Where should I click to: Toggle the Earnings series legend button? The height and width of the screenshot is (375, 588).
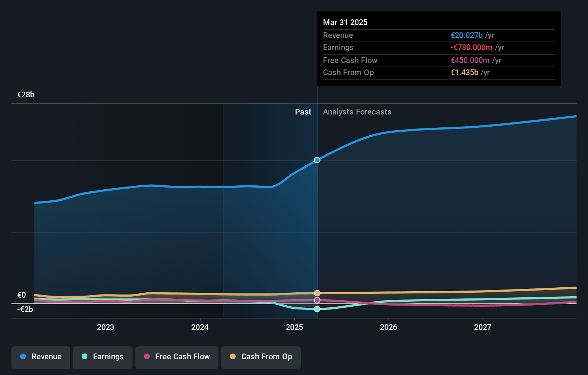pyautogui.click(x=103, y=357)
